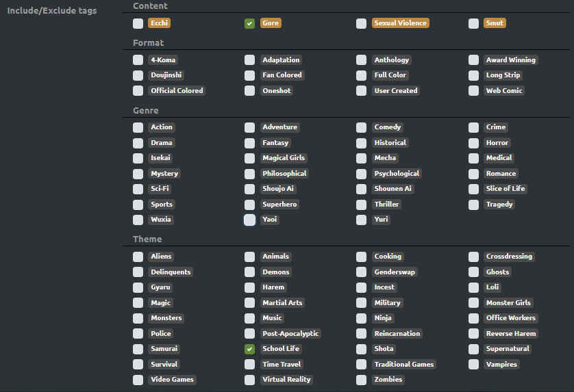Select the Zombies theme checkbox

pos(361,380)
